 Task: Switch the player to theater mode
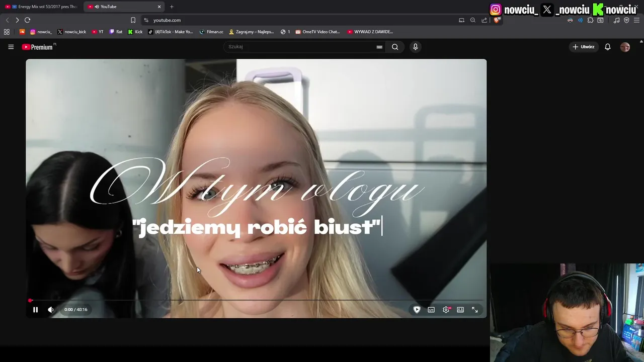(x=460, y=310)
